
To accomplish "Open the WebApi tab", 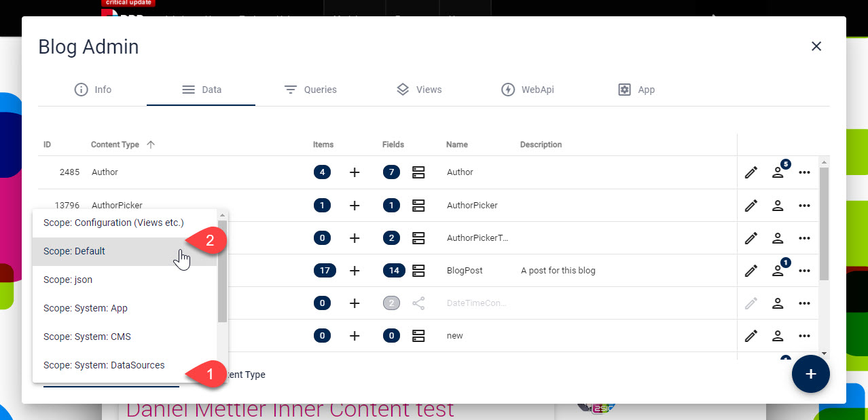I will coord(527,90).
